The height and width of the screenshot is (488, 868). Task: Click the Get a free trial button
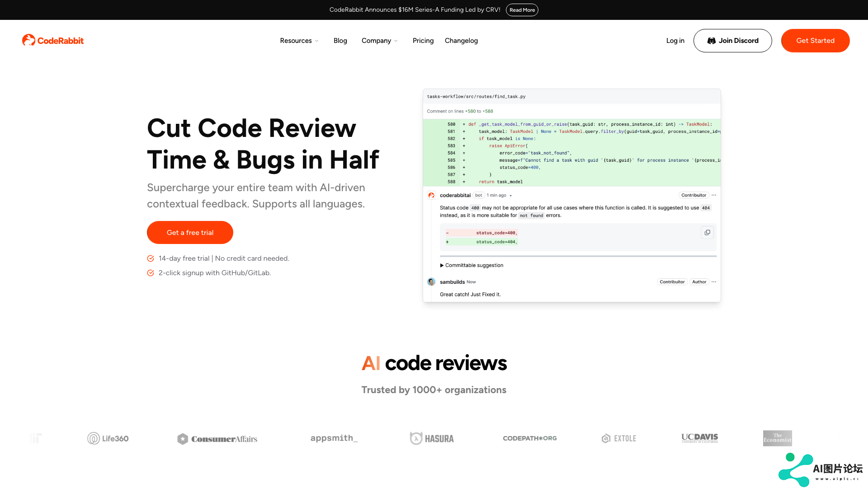190,233
